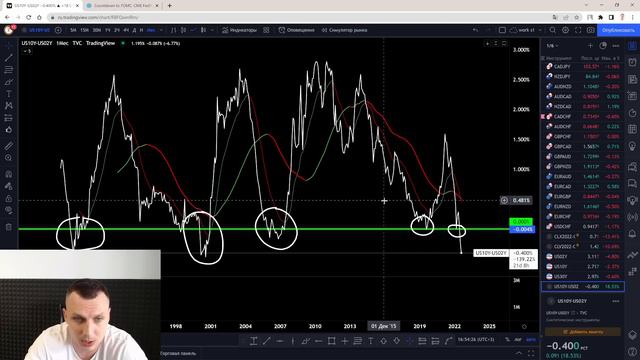The image size is (640, 360).
Task: Toggle percent scale in bottom bar
Action: 507,340
